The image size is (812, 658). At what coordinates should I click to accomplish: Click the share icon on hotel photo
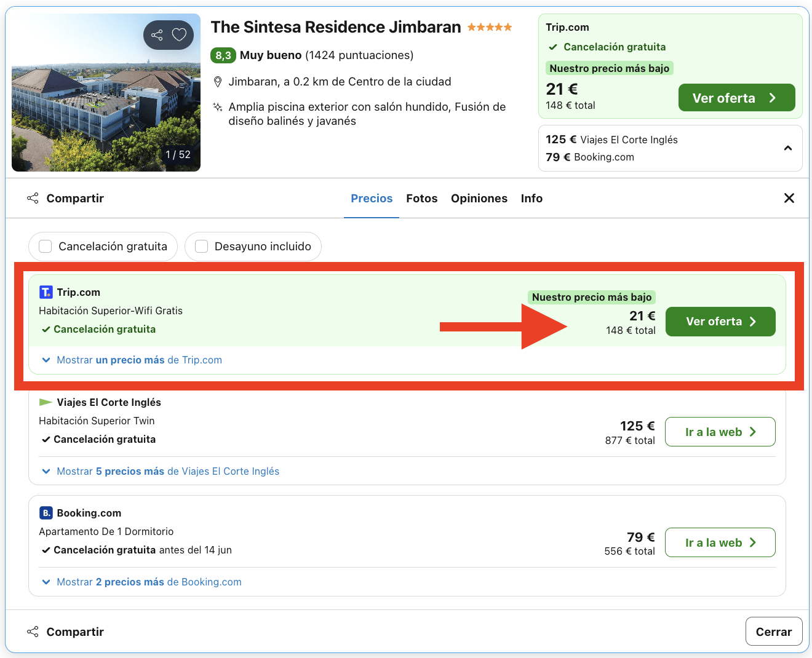[x=157, y=35]
